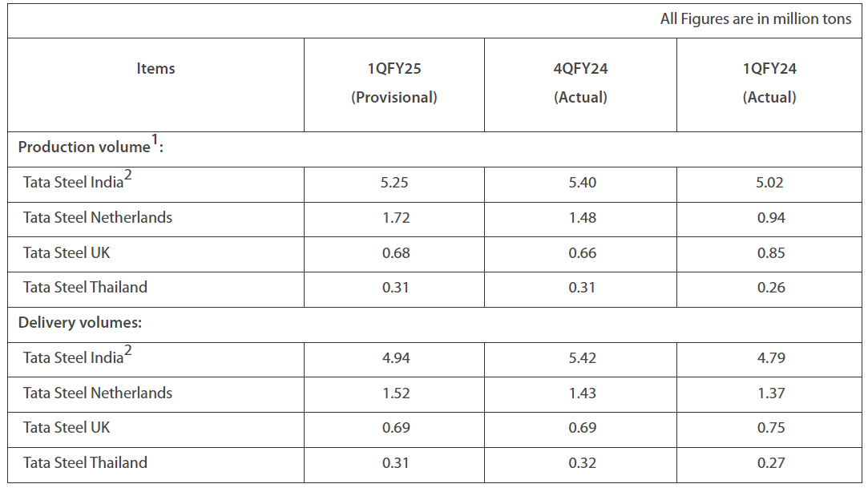
Task: Click the All Figures in million tons note
Action: coord(756,19)
